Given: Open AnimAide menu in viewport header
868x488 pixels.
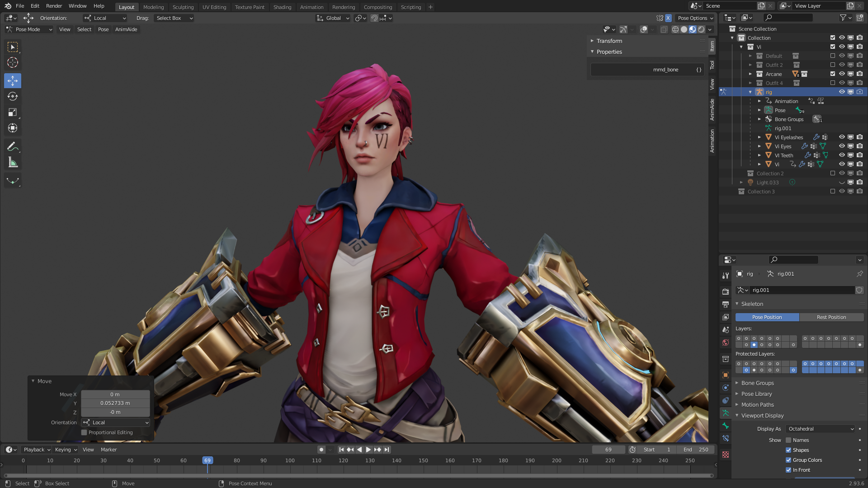Looking at the screenshot, I should coord(126,29).
